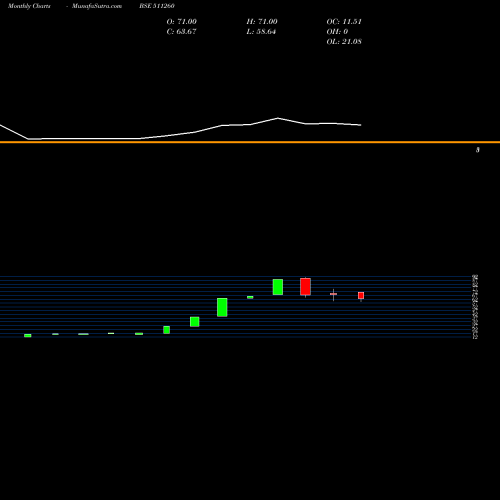Image resolution: width=500 pixels, height=500 pixels.
Task: Click the small red last candlestick
Action: pos(361,296)
